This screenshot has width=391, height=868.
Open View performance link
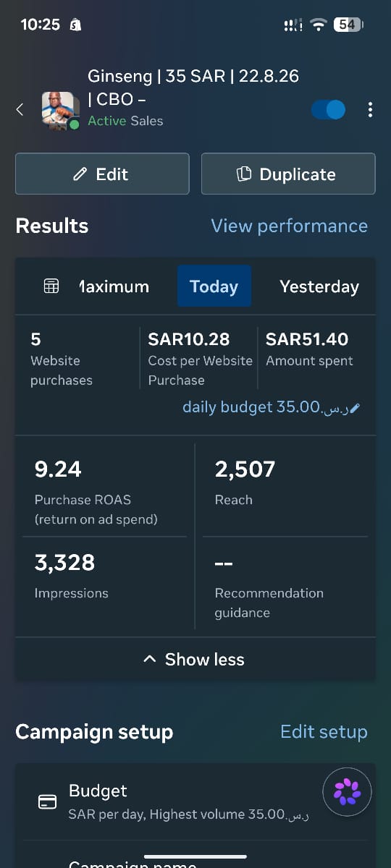[x=289, y=226]
